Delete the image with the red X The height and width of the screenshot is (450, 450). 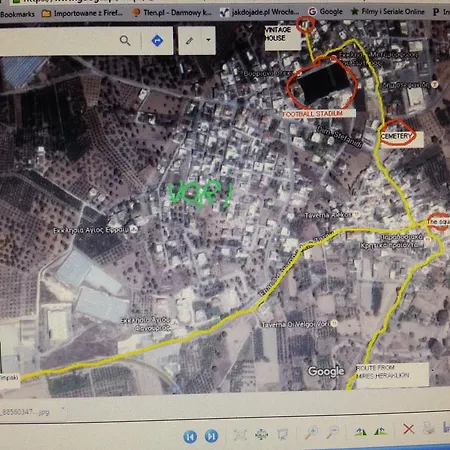pos(409,429)
